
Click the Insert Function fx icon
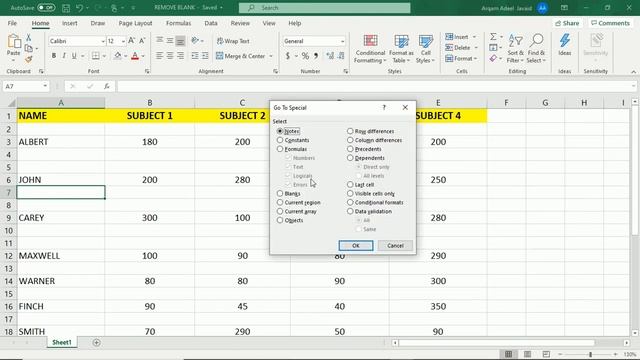[107, 86]
